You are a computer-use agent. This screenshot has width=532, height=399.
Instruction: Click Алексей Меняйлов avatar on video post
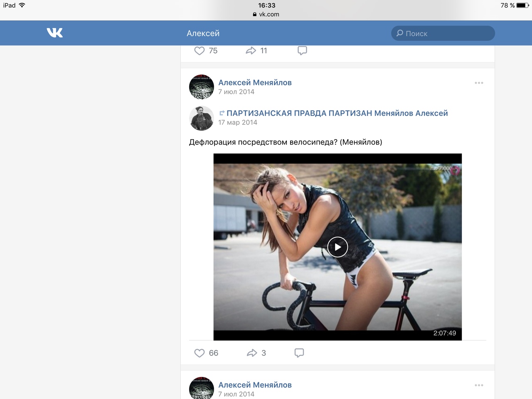(202, 87)
